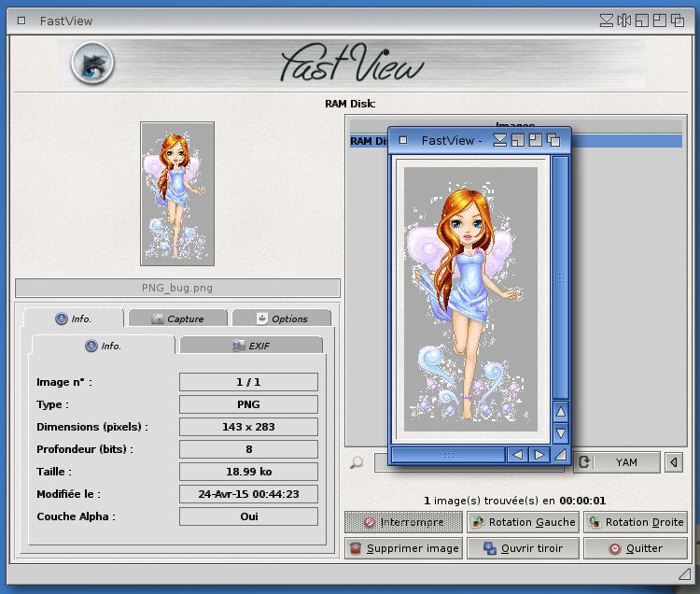Click the magnifier search icon
This screenshot has height=594, width=700.
tap(357, 462)
